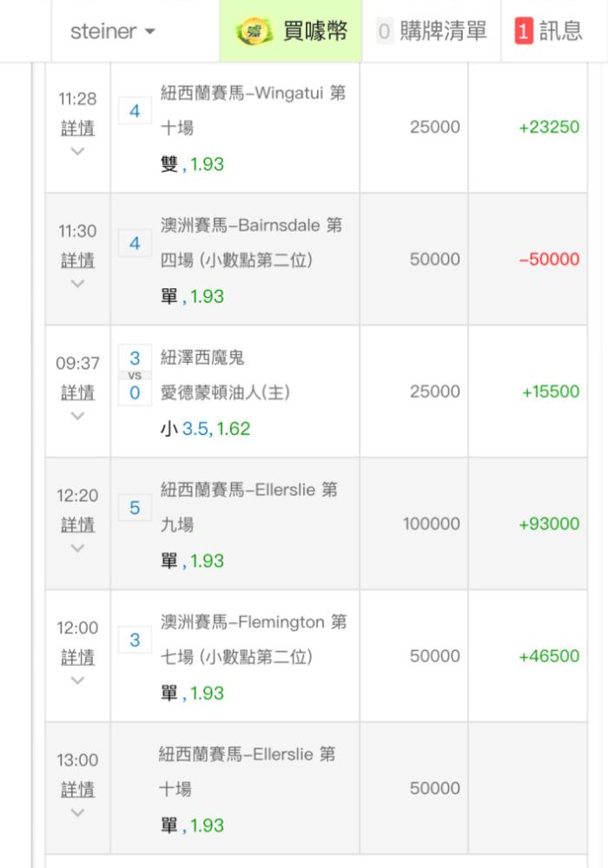Viewport: 608px width, 868px height.
Task: Click the 3 vs 0 score box
Action: click(135, 375)
